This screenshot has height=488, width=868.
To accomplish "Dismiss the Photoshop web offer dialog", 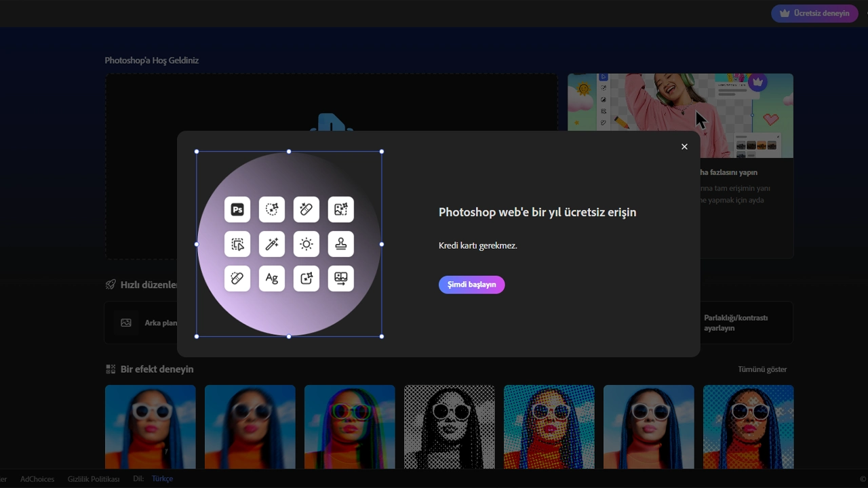I will click(x=684, y=146).
